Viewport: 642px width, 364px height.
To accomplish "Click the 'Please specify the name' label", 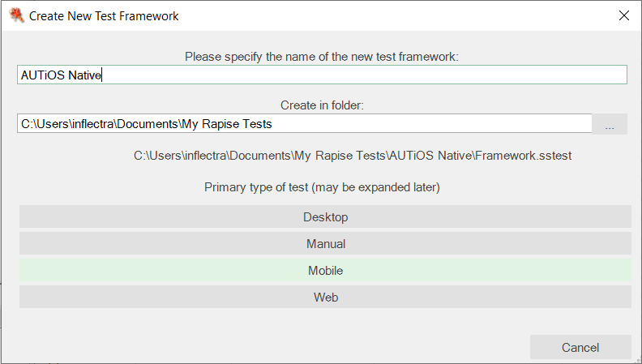I will (321, 57).
